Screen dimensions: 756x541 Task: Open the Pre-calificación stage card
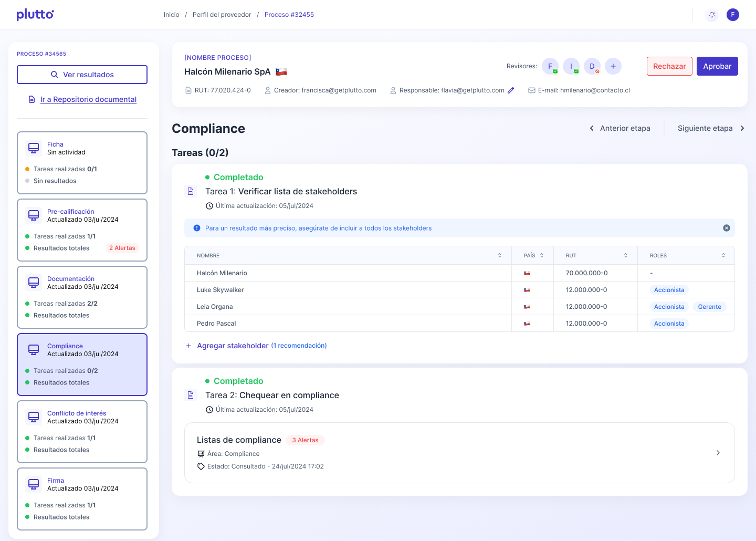(x=82, y=230)
